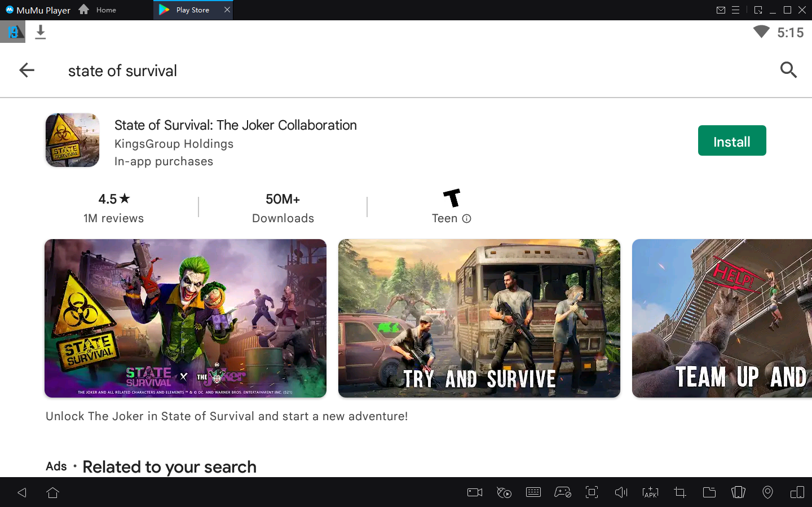Click the In-app purchases label

[x=164, y=161]
